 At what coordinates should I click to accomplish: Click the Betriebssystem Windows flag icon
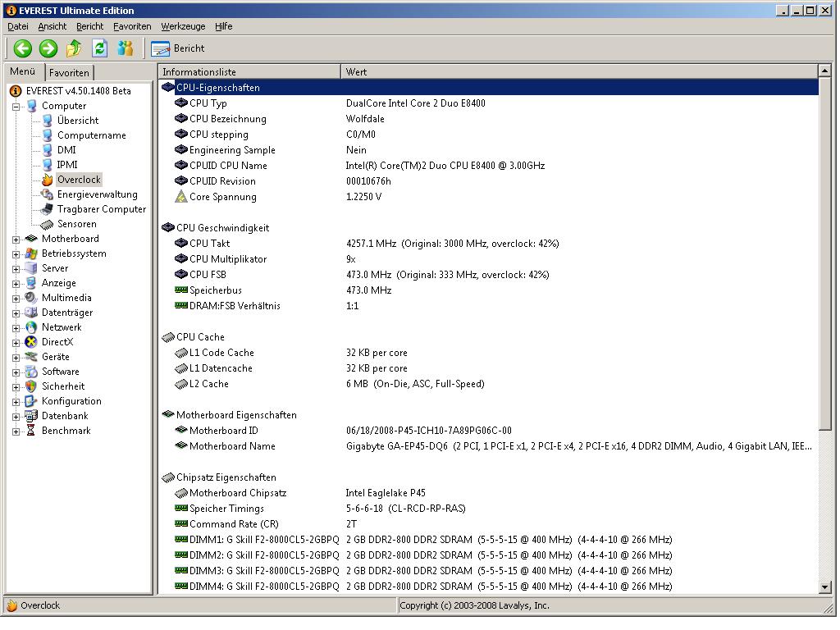pos(32,254)
